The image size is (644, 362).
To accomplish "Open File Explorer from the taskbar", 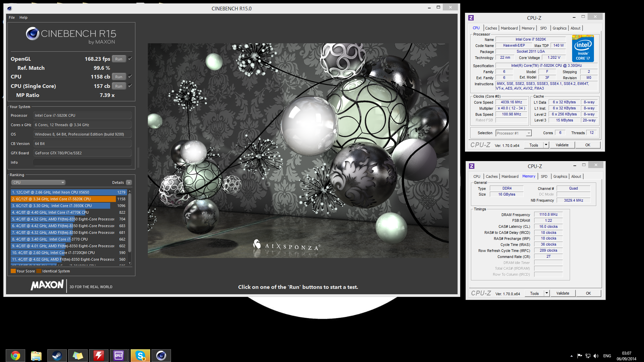I will click(36, 355).
